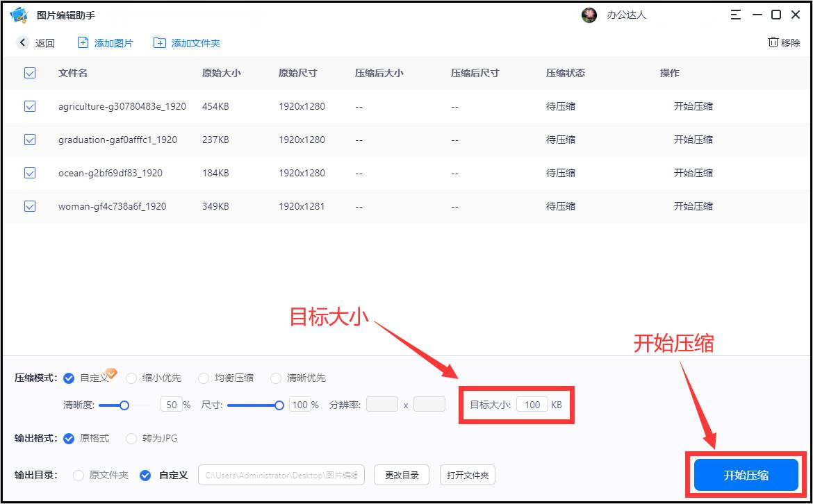Click the output directory path field
This screenshot has height=504, width=813.
pyautogui.click(x=281, y=475)
